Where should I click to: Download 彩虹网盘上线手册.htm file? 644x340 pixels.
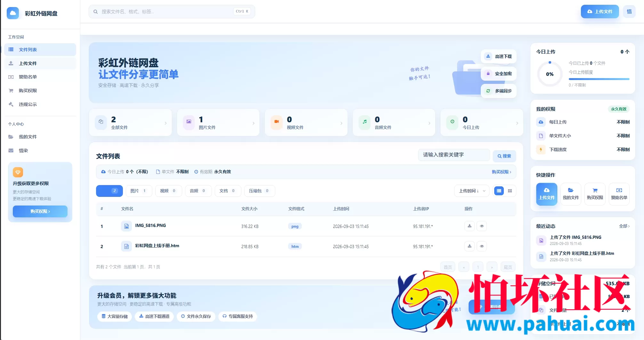click(x=470, y=246)
